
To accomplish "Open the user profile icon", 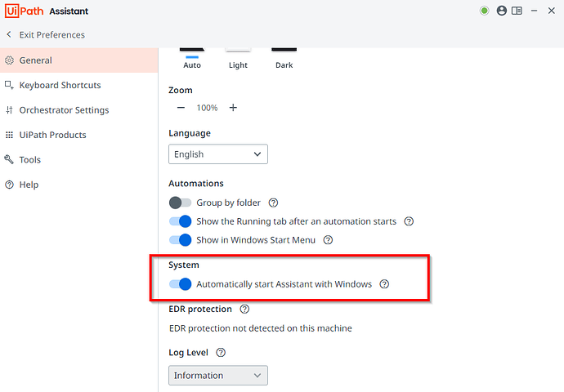I will click(x=501, y=11).
